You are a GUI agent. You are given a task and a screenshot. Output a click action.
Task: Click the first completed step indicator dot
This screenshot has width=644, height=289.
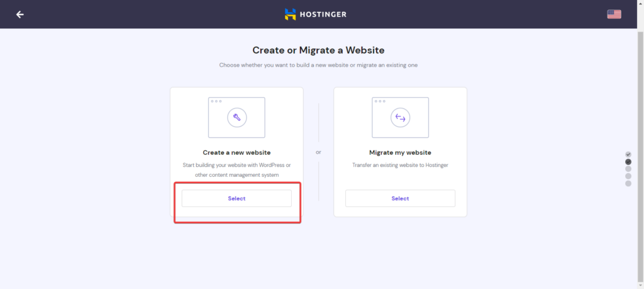(628, 154)
